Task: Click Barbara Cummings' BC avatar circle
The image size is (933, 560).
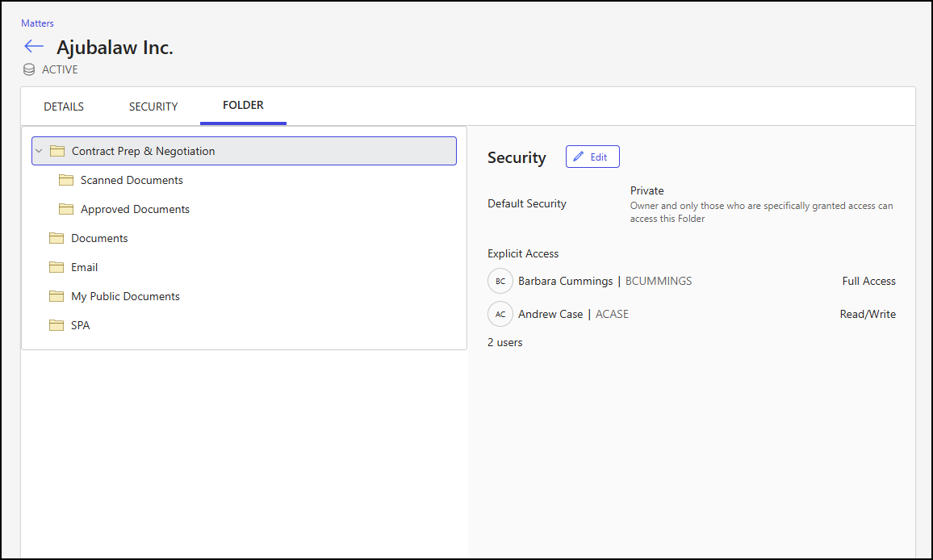Action: click(500, 281)
